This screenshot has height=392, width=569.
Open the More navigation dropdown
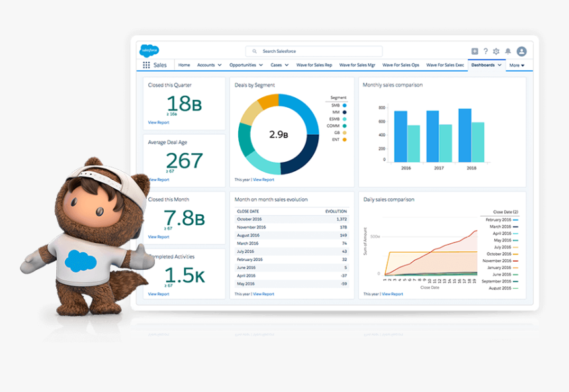[517, 65]
